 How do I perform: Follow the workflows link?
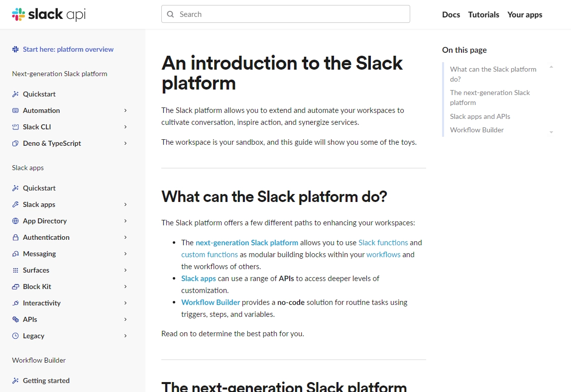point(383,255)
